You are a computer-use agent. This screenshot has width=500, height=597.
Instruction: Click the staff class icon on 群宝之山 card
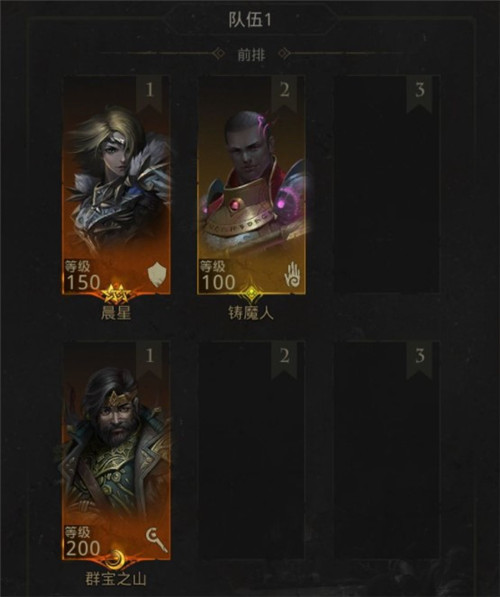(x=157, y=540)
